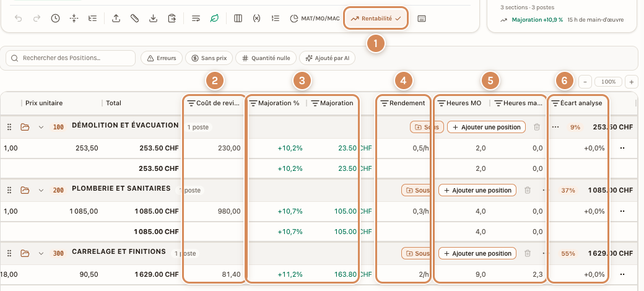Click folder icon of section 300

click(x=25, y=253)
